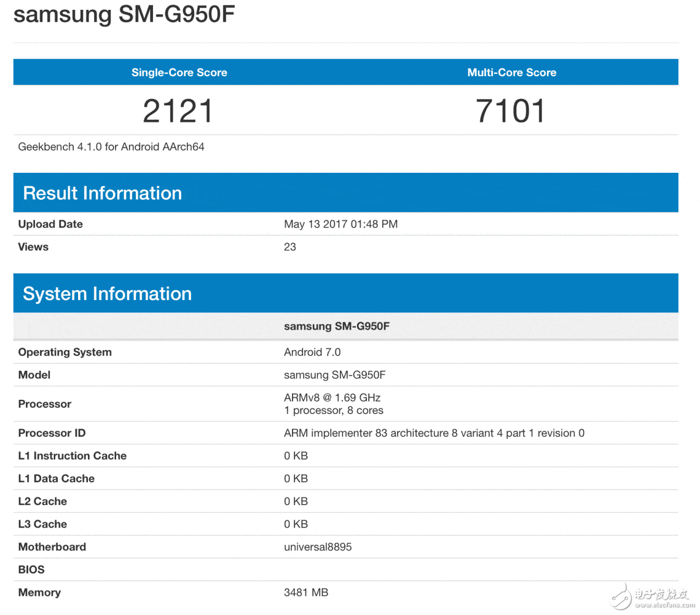Select the Multi-Core Score header

pos(511,73)
